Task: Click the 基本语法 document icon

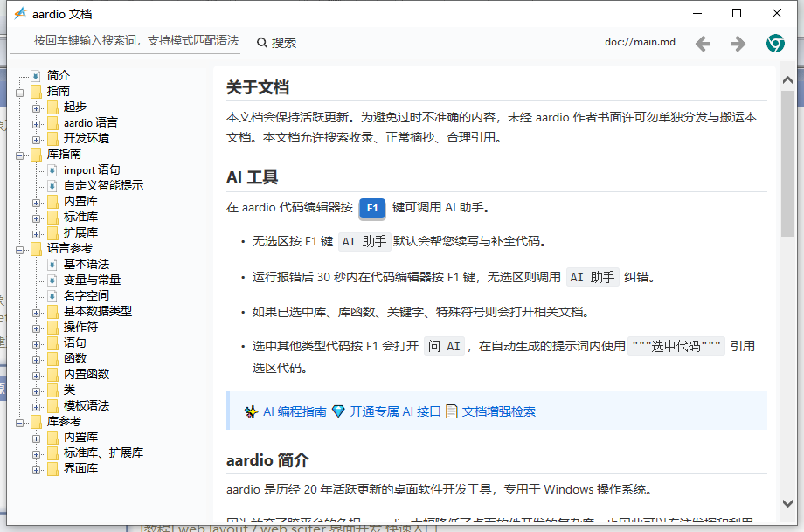Action: click(52, 265)
